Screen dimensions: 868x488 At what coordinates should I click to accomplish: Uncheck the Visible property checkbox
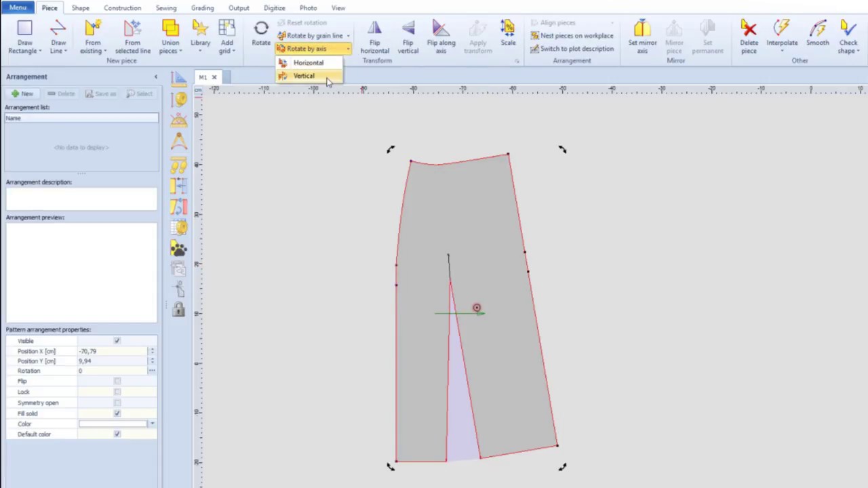coord(117,341)
